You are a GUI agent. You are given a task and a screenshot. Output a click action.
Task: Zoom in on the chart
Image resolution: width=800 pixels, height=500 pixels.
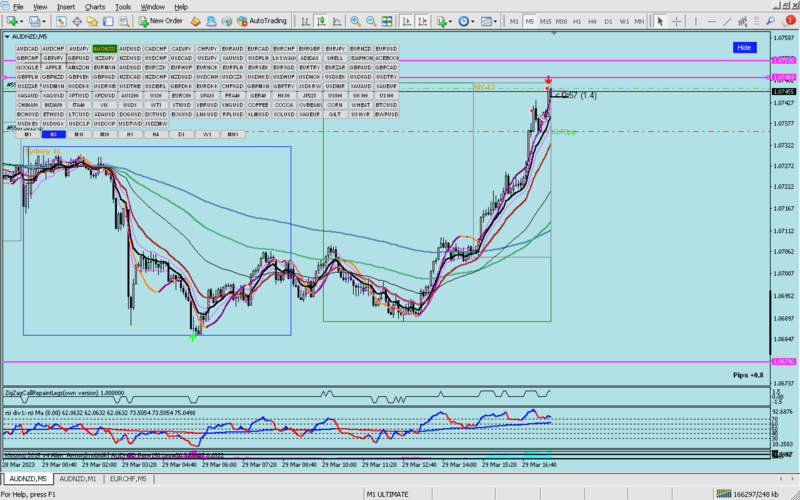(x=356, y=21)
